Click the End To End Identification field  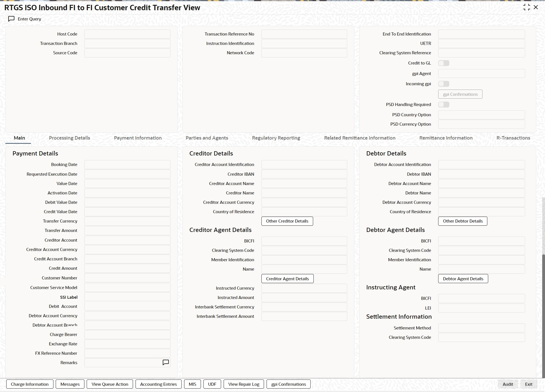(x=481, y=34)
